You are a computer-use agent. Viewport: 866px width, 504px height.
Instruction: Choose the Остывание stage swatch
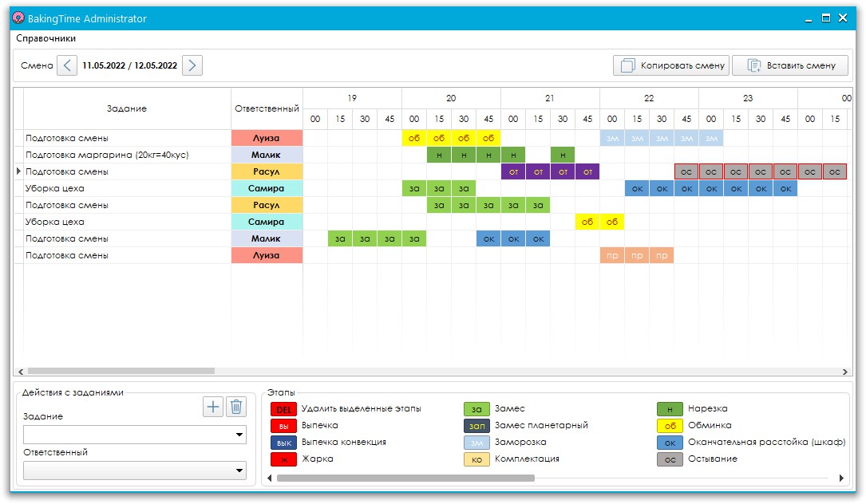coord(670,459)
